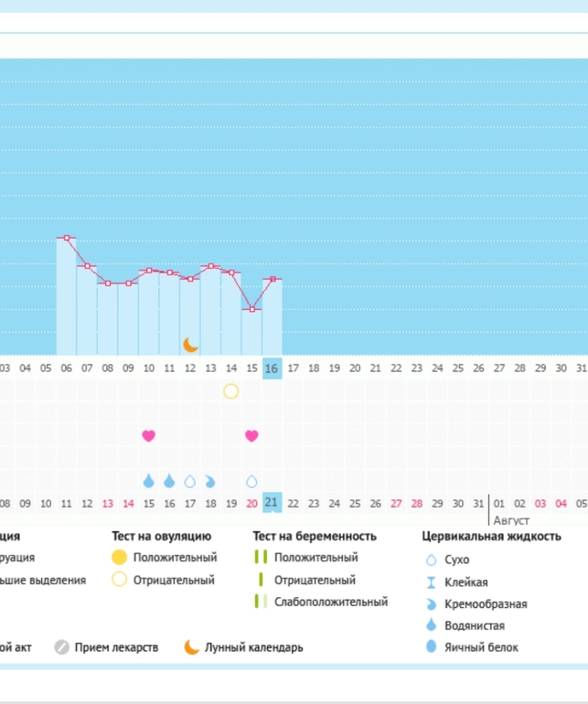Click the Лунный календарь legend moon icon
The image size is (588, 704).
tap(191, 647)
